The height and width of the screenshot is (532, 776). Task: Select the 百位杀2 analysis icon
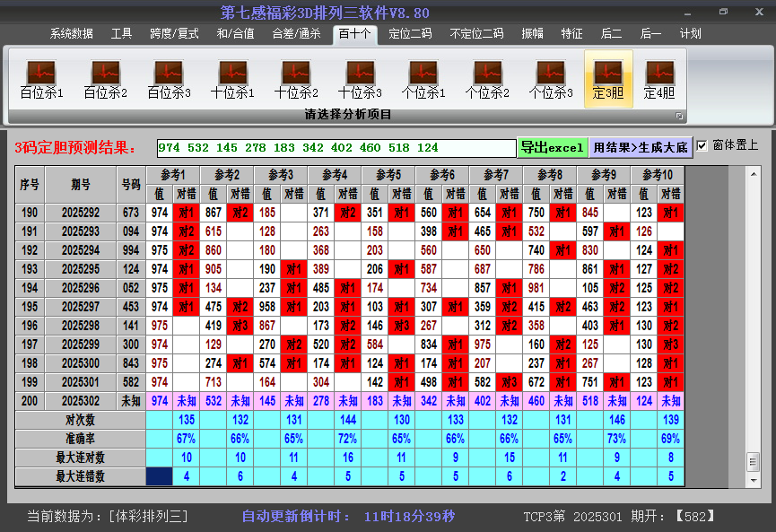[105, 79]
